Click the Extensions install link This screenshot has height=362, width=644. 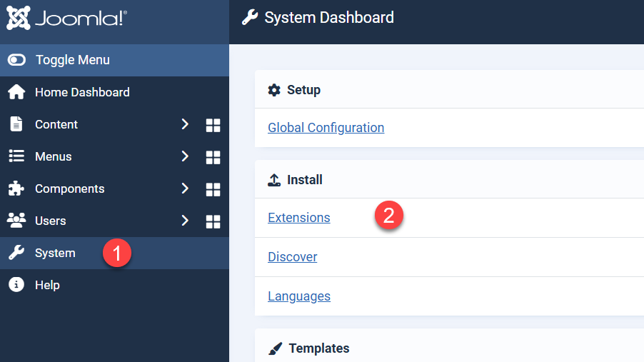pyautogui.click(x=298, y=218)
